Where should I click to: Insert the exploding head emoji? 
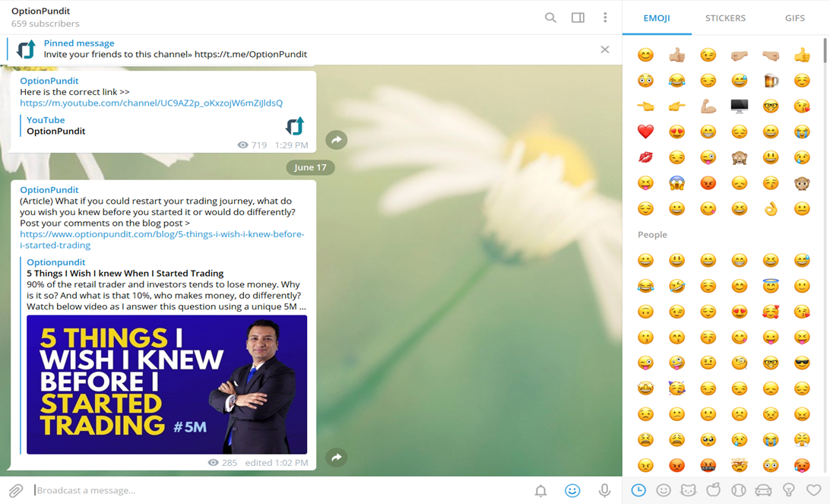[740, 465]
